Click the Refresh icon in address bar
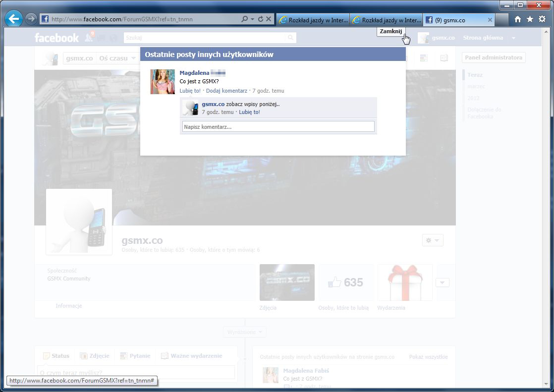The image size is (554, 392). pyautogui.click(x=261, y=19)
